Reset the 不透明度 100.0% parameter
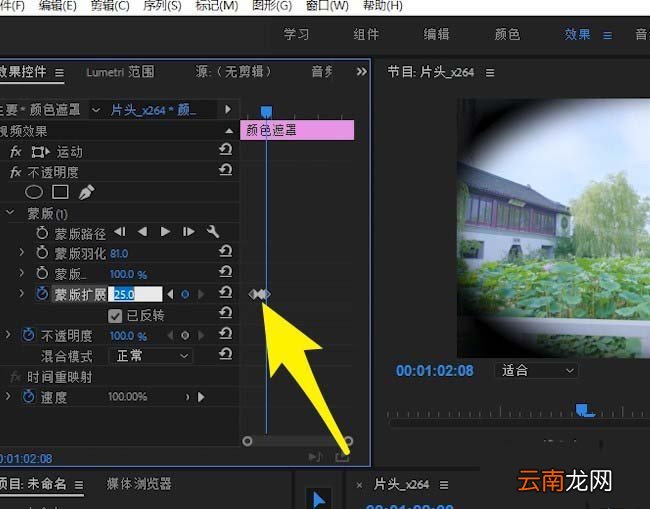This screenshot has width=650, height=509. tap(226, 334)
